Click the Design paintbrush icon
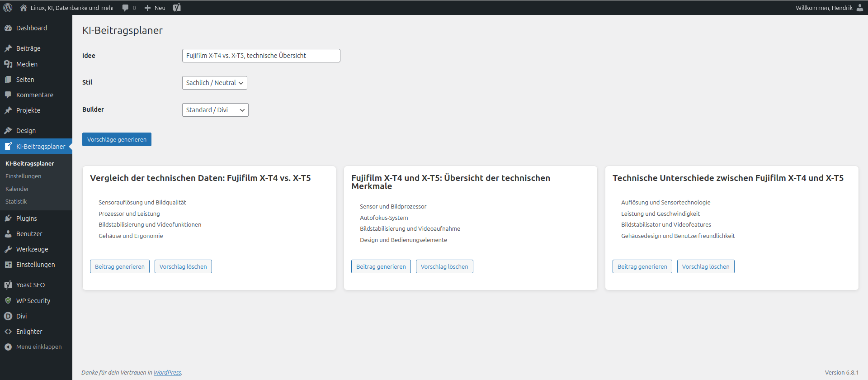 (8, 131)
